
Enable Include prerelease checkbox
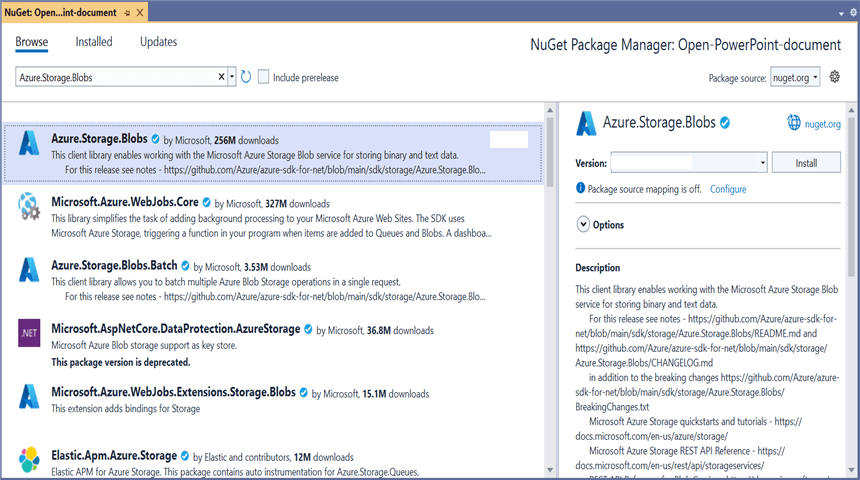(x=263, y=77)
